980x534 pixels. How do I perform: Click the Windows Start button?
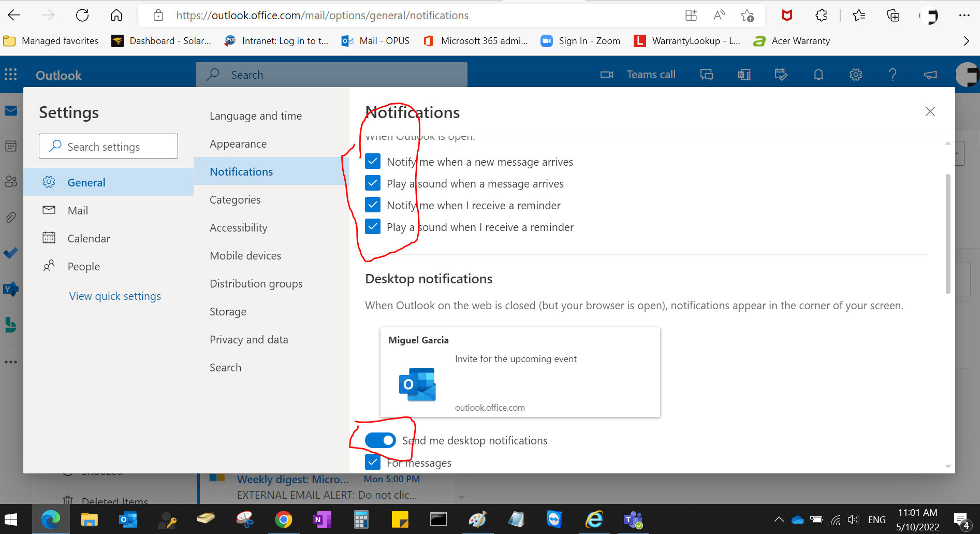click(x=11, y=519)
